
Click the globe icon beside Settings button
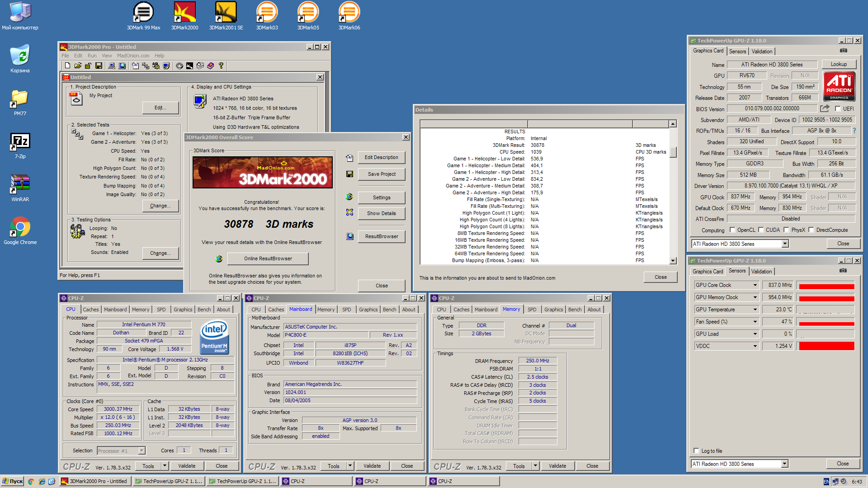349,197
